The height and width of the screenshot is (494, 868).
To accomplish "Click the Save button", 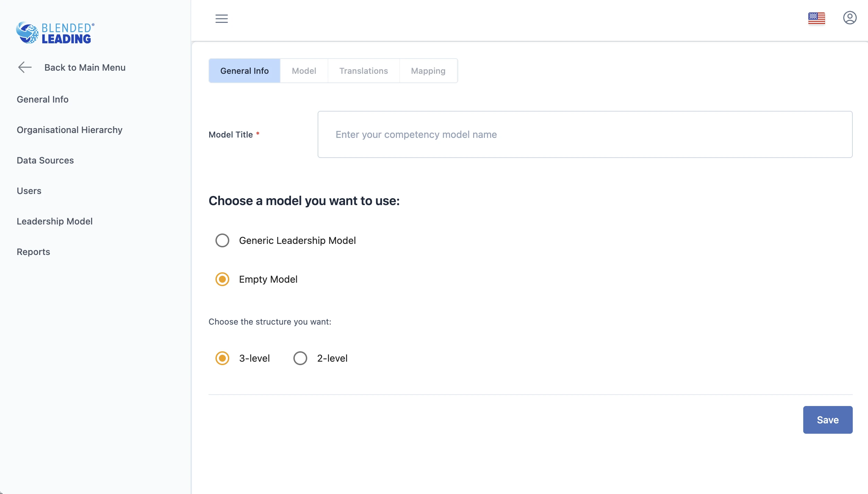I will click(827, 420).
